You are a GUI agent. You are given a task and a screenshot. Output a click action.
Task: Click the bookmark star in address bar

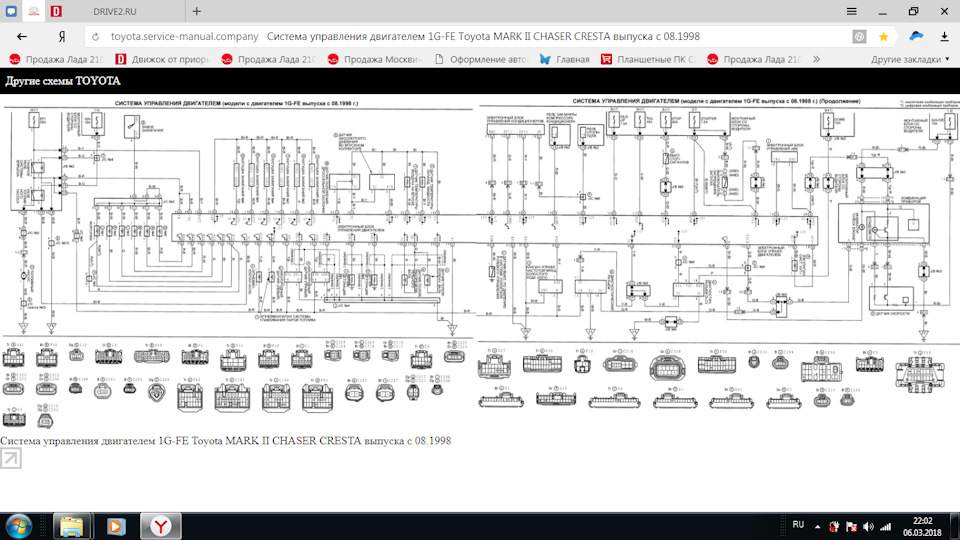883,37
